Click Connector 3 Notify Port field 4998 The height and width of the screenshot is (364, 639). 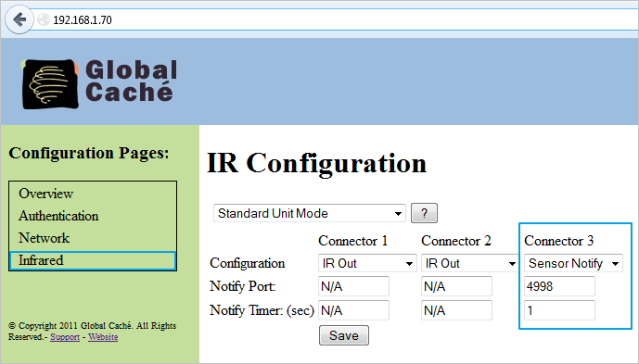[x=559, y=286]
